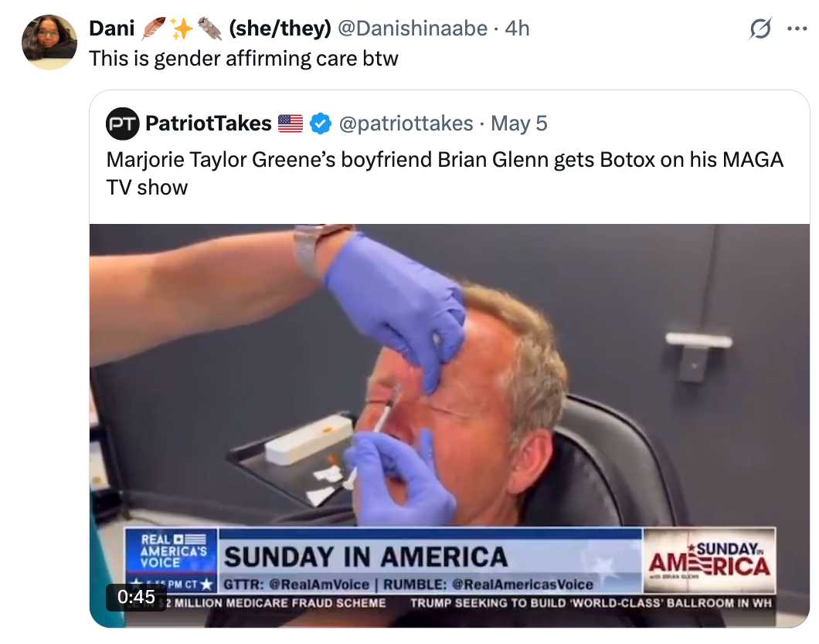This screenshot has height=644, width=819.
Task: Open Grok actions for Dani's post
Action: point(762,28)
